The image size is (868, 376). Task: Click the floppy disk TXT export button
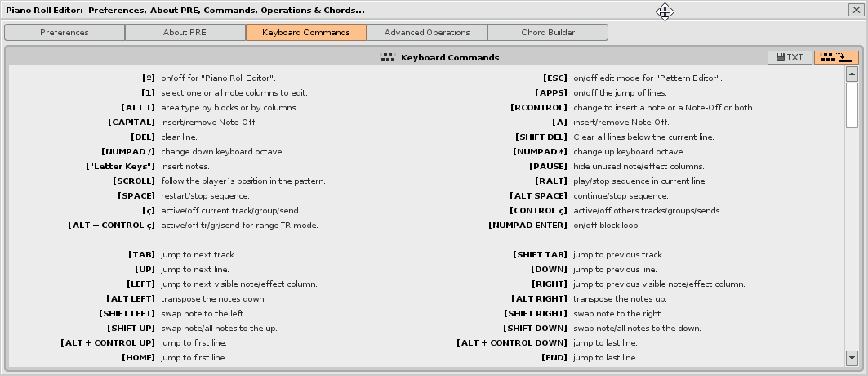point(790,57)
